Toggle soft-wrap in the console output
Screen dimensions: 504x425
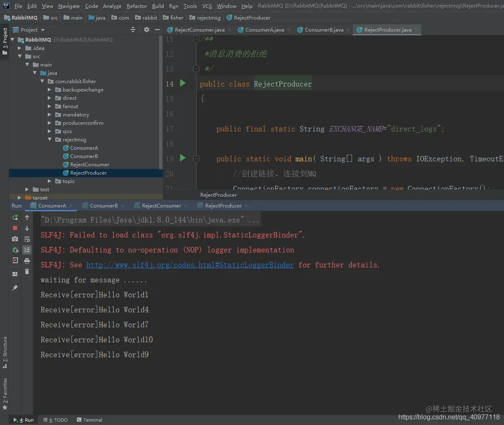tap(27, 239)
